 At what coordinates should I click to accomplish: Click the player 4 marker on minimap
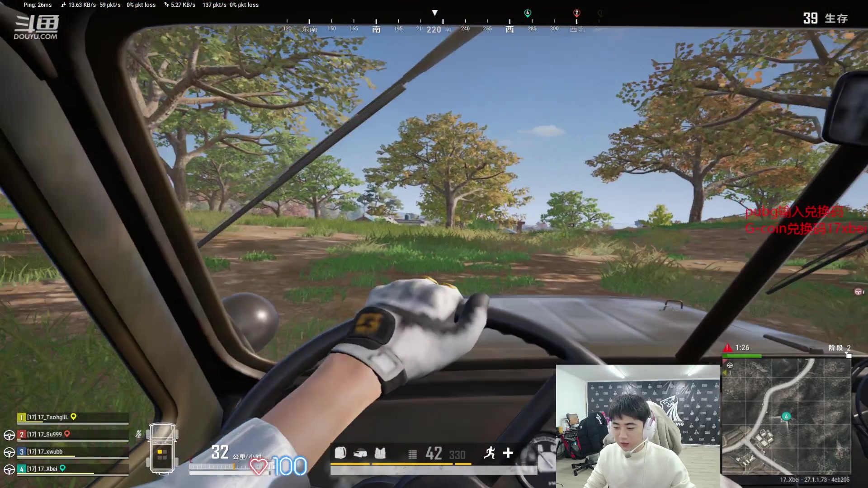click(x=786, y=417)
